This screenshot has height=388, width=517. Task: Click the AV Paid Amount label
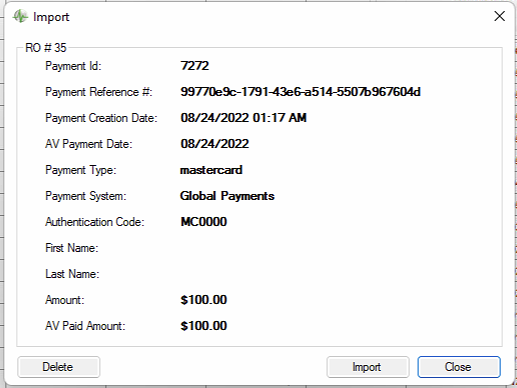coord(85,326)
